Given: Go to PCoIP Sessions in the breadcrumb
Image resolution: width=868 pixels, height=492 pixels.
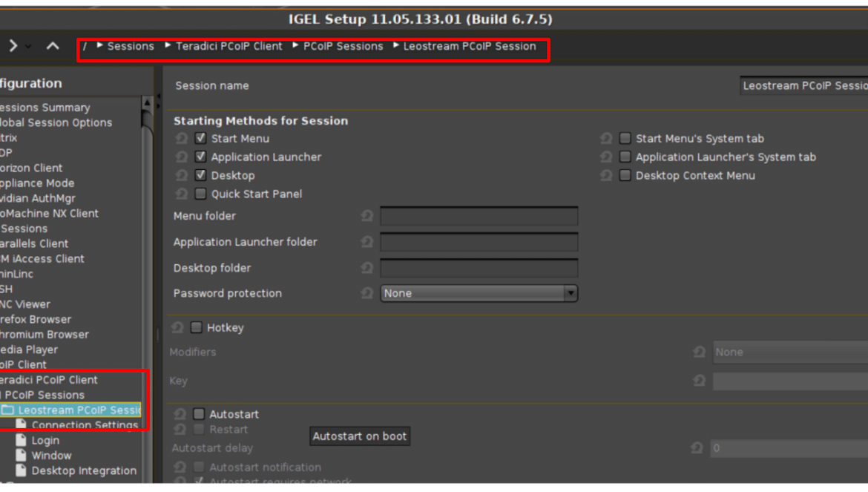Looking at the screenshot, I should coord(343,46).
